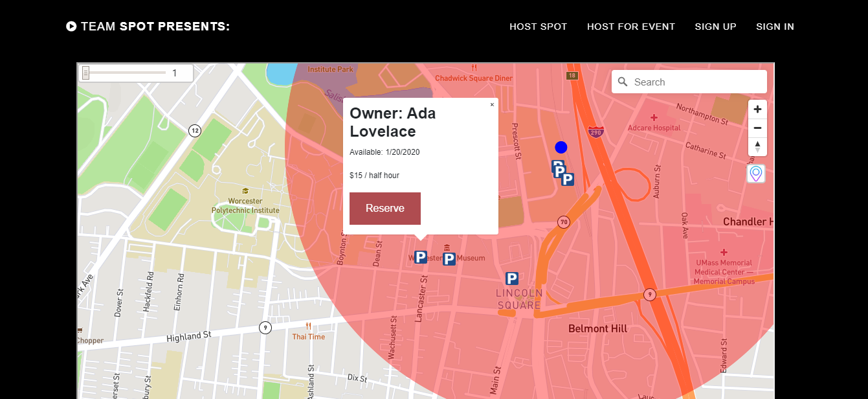Click the Lincoln Square label
The width and height of the screenshot is (868, 399).
tap(519, 299)
